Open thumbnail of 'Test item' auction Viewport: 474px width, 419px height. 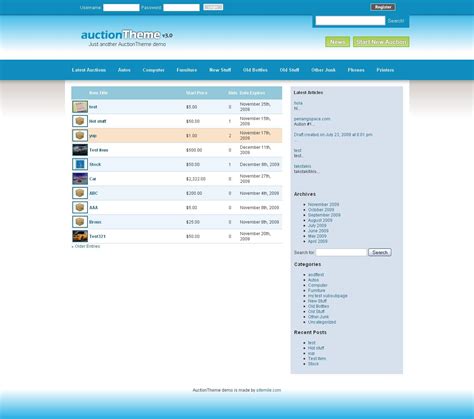pos(80,150)
